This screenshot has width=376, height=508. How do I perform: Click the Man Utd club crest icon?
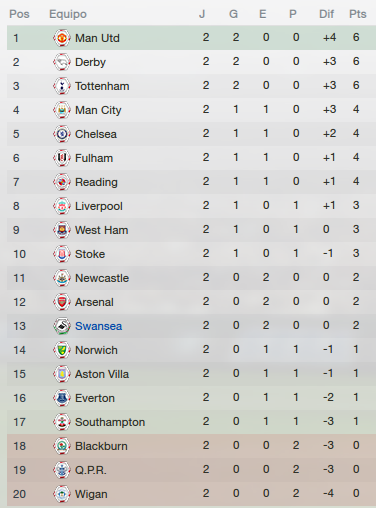tap(62, 38)
